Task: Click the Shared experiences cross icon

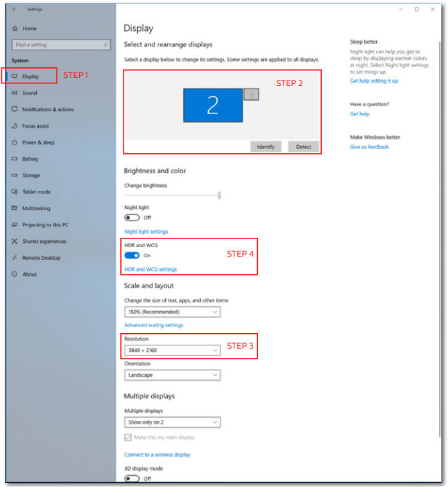Action: (x=15, y=241)
